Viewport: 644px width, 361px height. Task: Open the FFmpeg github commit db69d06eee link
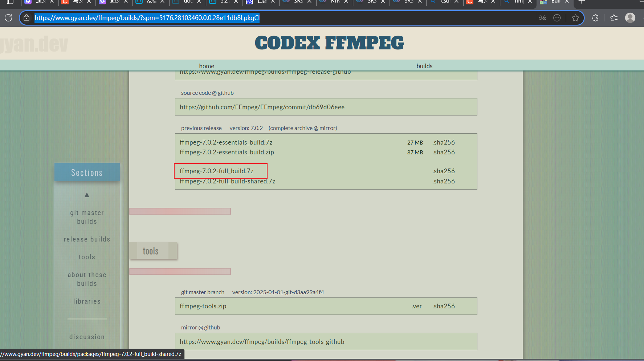click(262, 107)
